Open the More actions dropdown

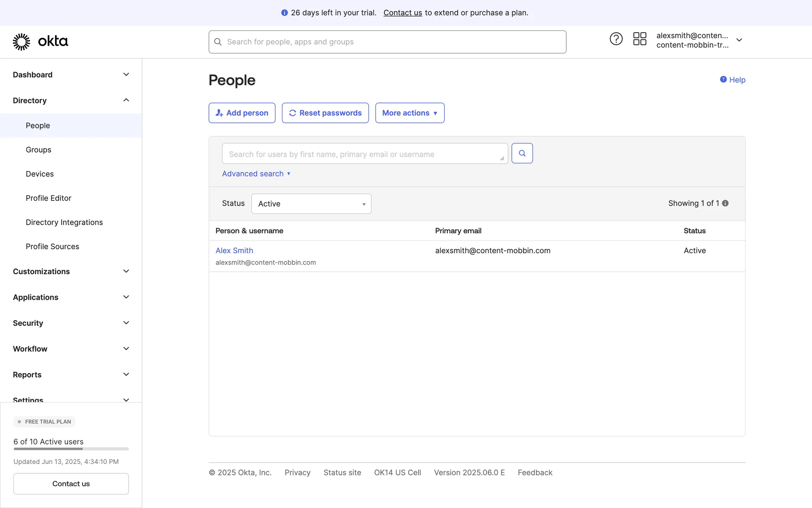click(x=409, y=113)
